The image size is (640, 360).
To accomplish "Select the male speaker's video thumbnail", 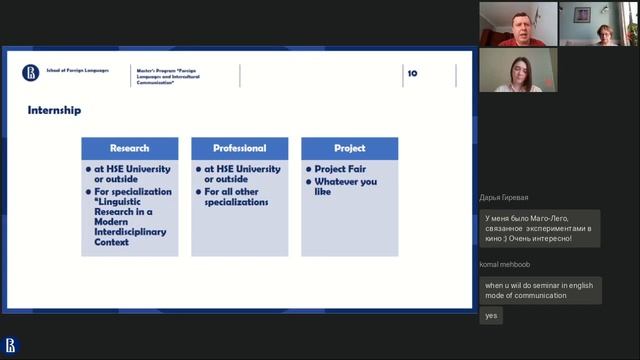I will 518,24.
